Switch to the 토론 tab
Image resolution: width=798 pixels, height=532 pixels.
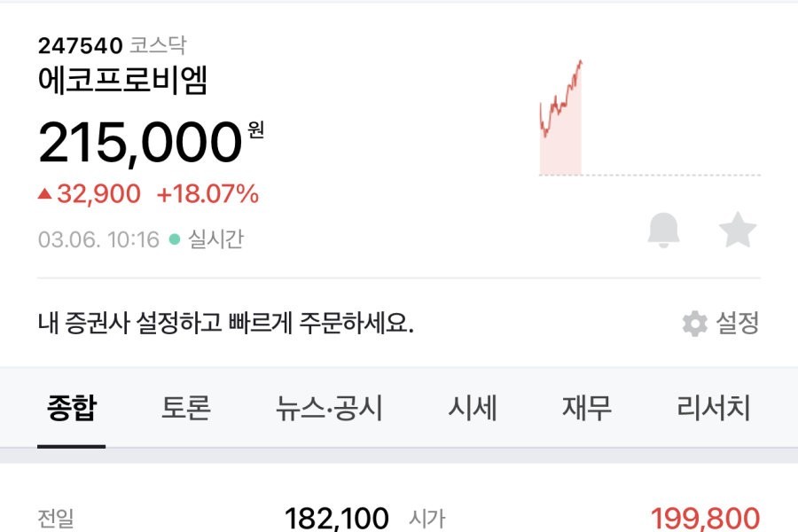186,409
